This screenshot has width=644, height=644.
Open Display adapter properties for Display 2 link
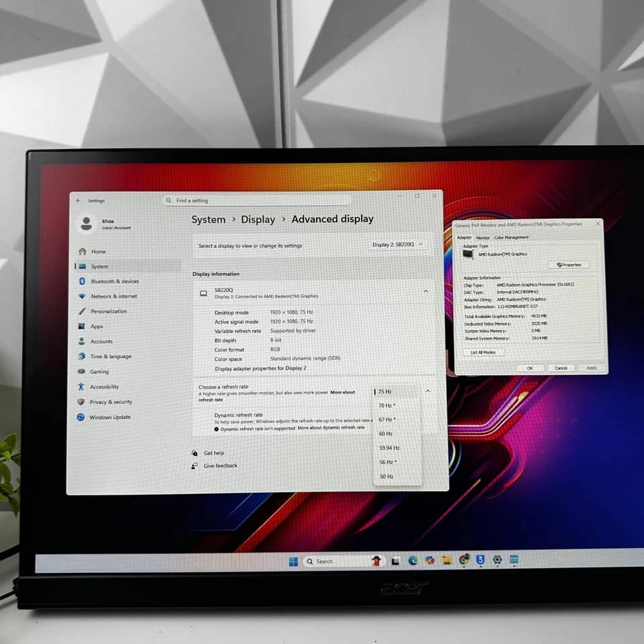[x=260, y=368]
